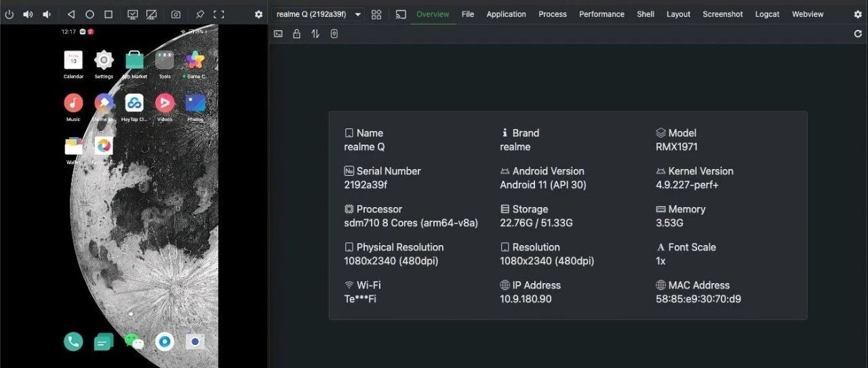Tap the Android home circle button
This screenshot has height=368, width=868.
90,14
